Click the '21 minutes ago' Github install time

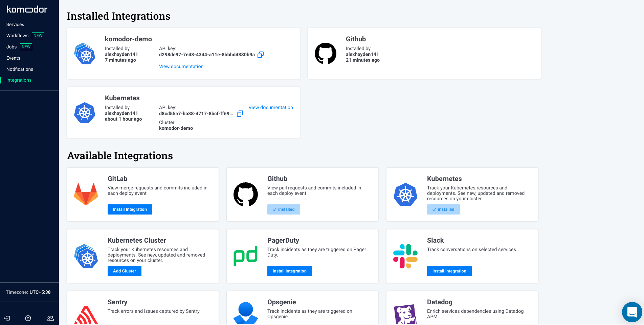point(363,60)
